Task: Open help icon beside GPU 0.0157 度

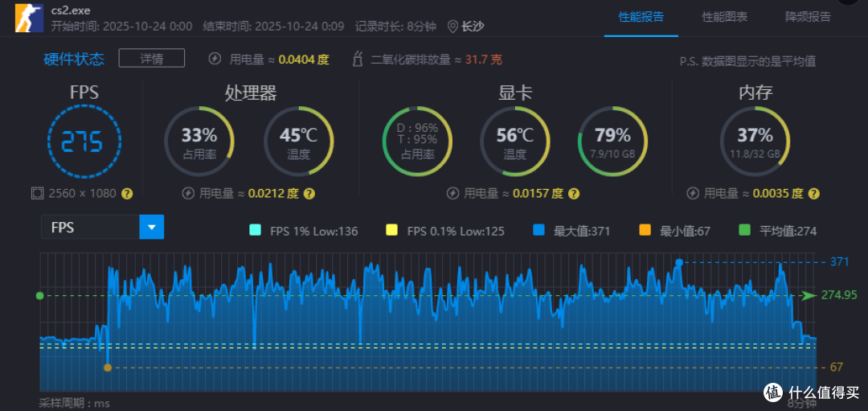Action: (574, 193)
